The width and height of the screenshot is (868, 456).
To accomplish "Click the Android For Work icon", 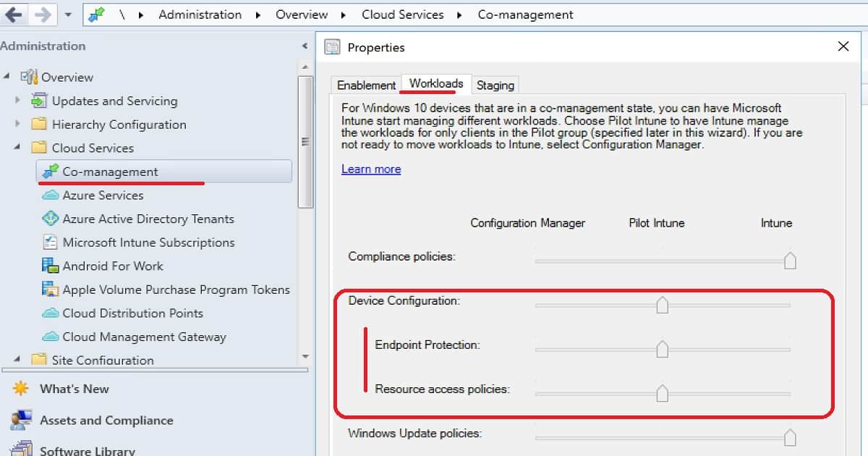I will [x=50, y=266].
